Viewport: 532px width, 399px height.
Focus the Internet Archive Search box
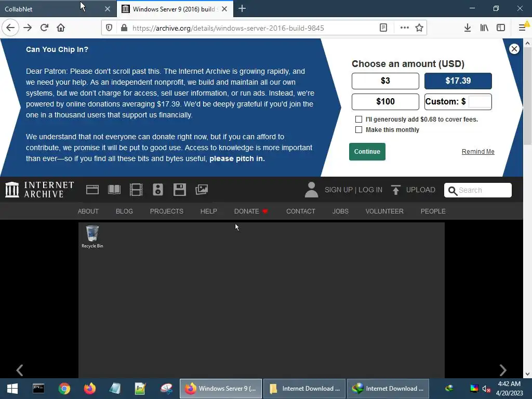pyautogui.click(x=478, y=190)
